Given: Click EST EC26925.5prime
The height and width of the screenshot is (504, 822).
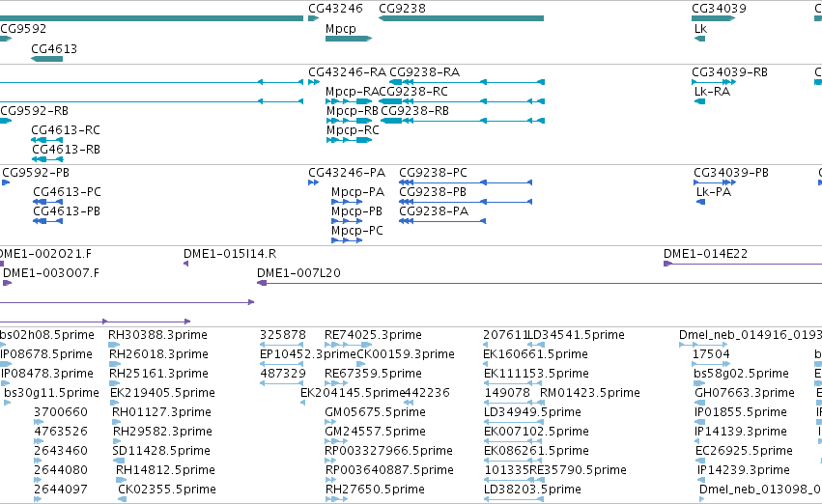Looking at the screenshot, I should [744, 452].
